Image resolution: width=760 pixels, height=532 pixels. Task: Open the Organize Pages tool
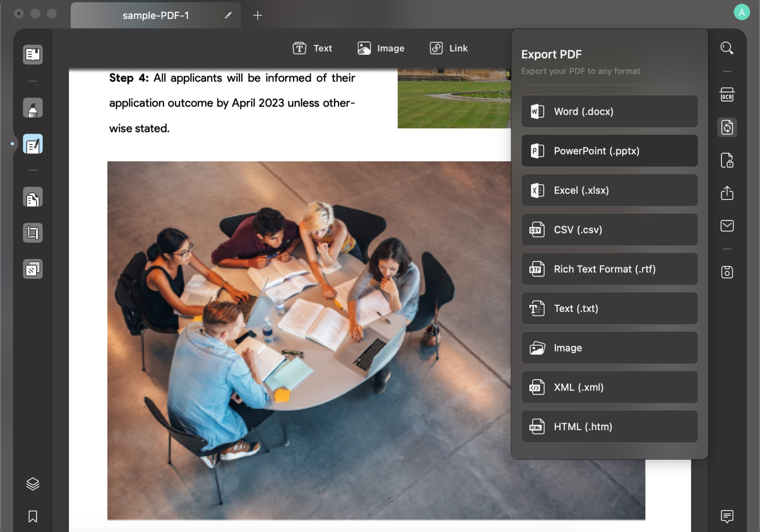pos(33,197)
